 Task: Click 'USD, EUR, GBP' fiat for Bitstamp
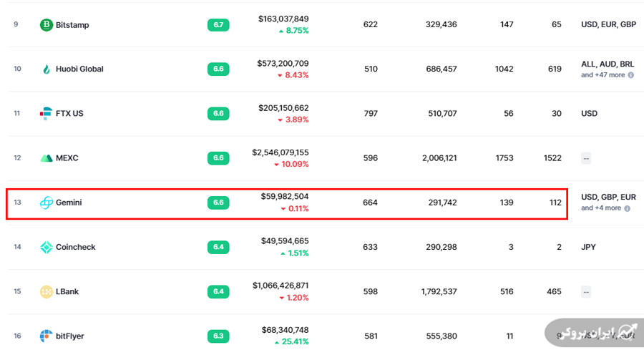point(609,24)
